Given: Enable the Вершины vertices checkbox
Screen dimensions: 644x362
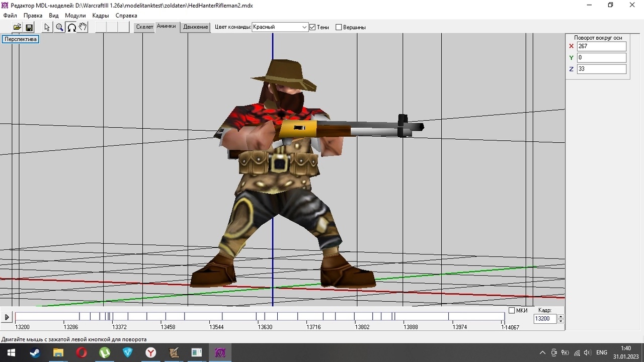Looking at the screenshot, I should pos(339,27).
